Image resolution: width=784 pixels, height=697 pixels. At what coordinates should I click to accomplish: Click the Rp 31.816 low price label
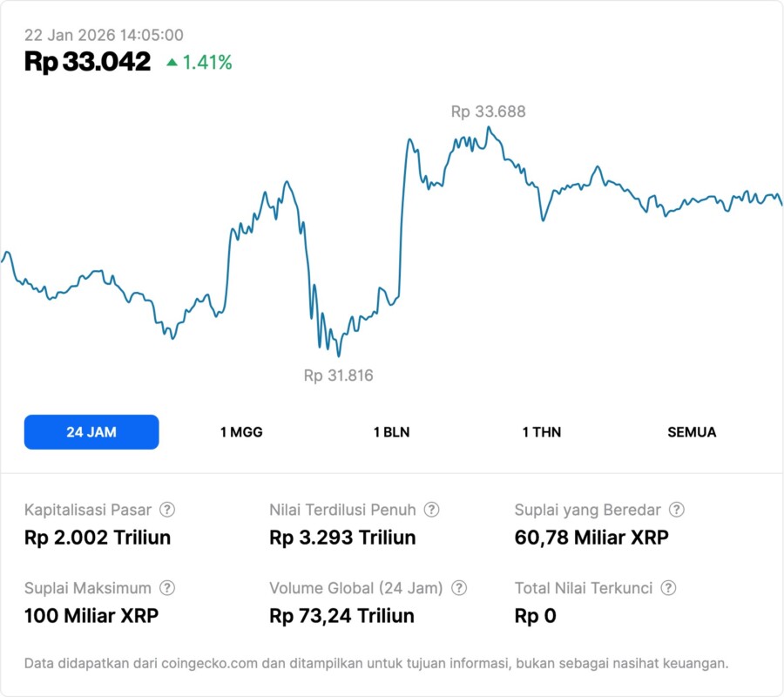click(x=338, y=376)
